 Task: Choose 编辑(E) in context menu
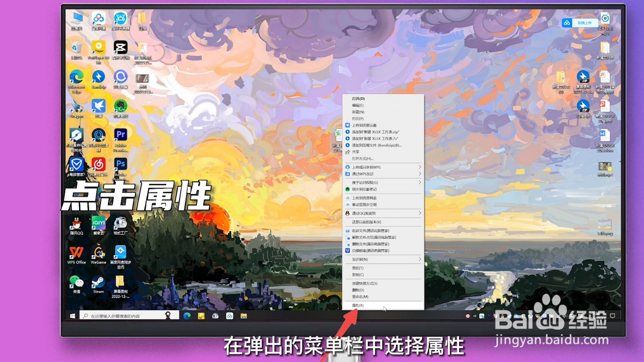coord(383,105)
